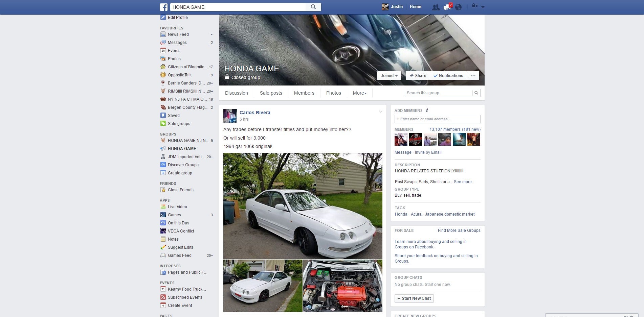Open Messages in the sidebar
The height and width of the screenshot is (317, 644).
177,43
